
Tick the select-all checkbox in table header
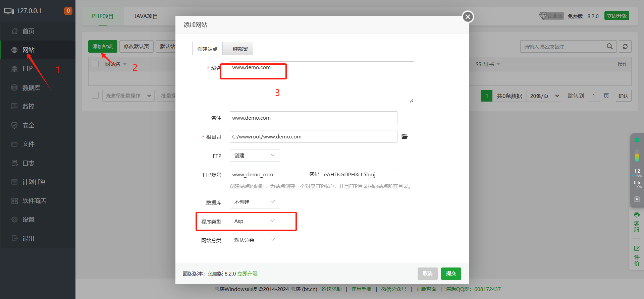95,64
